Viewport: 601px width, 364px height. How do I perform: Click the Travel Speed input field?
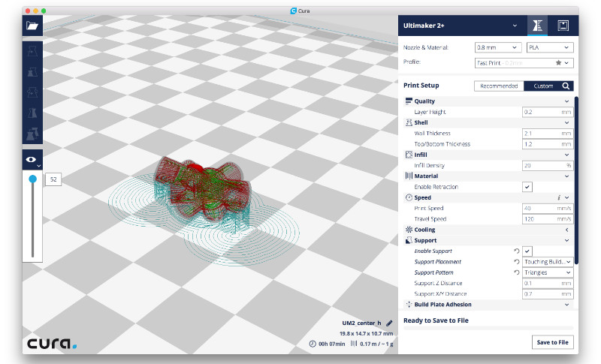[548, 219]
